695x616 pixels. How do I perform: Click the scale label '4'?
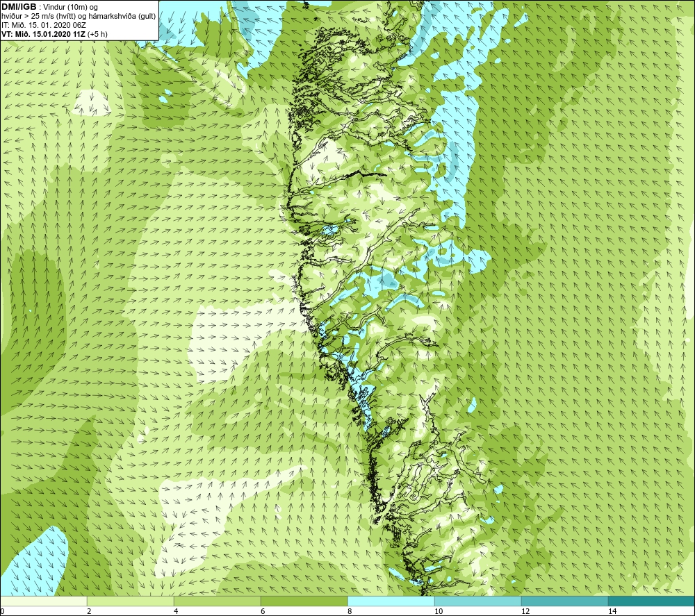176,611
